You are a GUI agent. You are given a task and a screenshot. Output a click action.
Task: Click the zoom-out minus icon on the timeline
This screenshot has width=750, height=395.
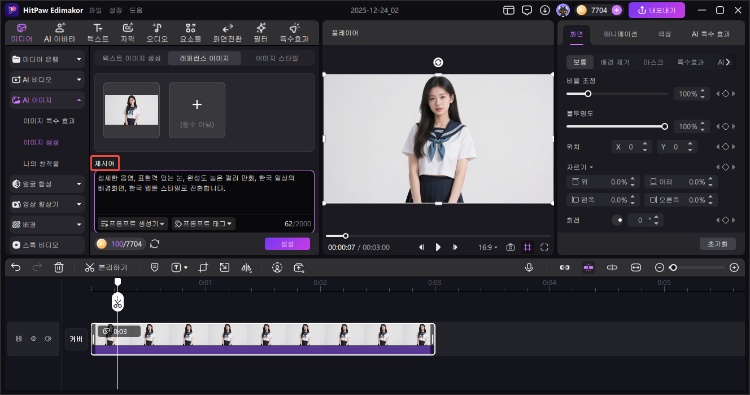pos(659,268)
